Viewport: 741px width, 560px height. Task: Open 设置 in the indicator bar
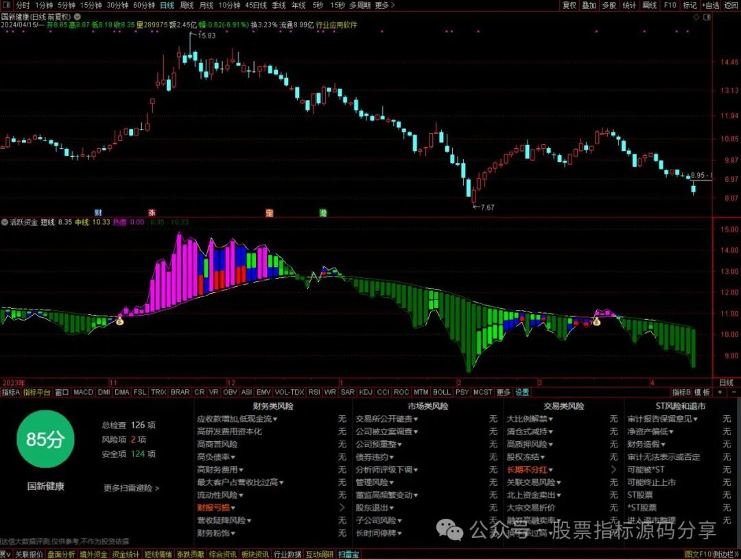click(522, 393)
